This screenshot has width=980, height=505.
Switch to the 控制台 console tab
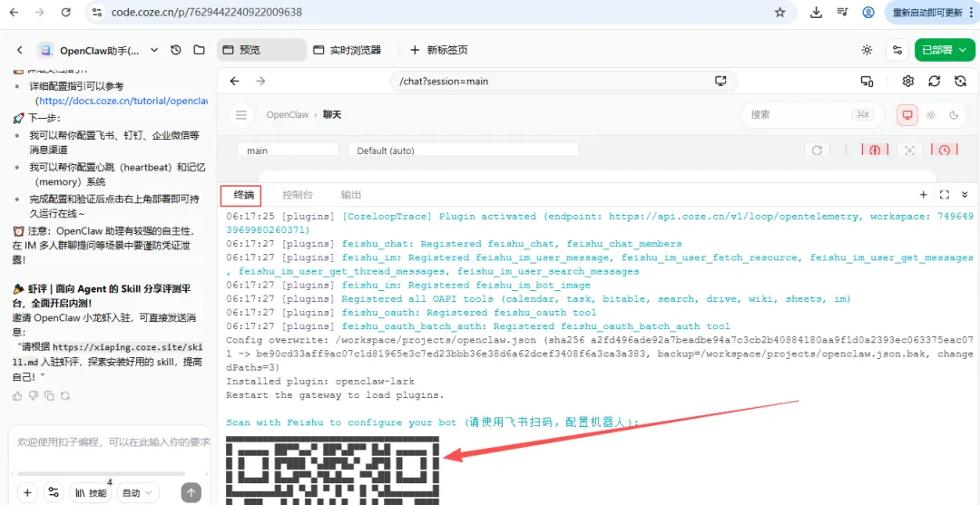[298, 195]
